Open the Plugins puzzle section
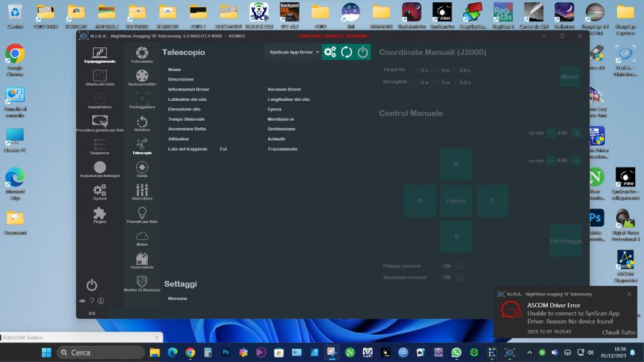Screen dimensions: 644x362 tap(100, 215)
